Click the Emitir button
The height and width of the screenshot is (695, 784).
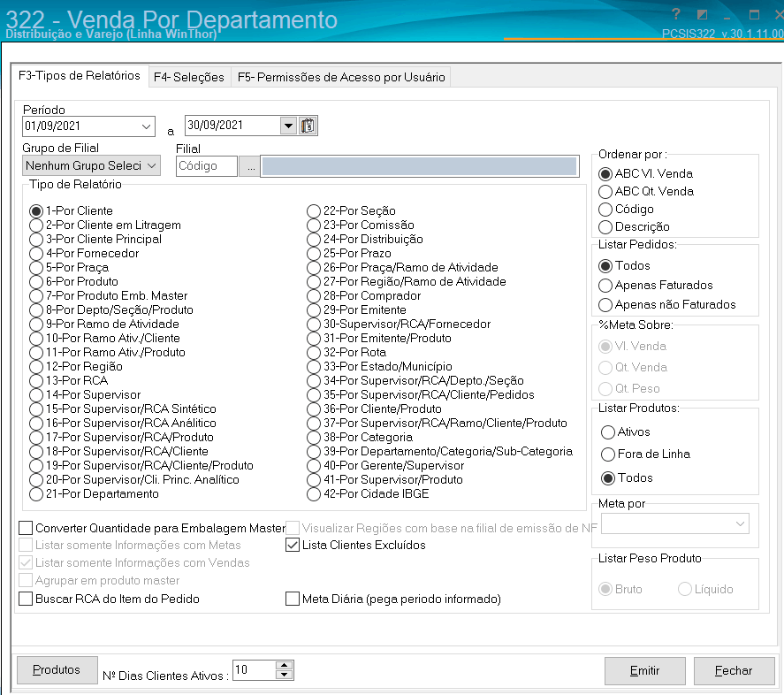click(x=644, y=670)
